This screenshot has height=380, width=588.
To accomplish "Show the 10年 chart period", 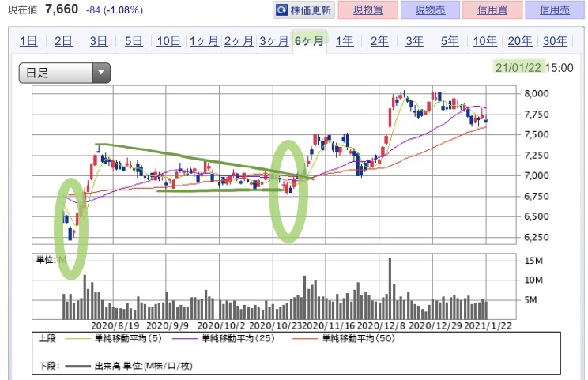I will (485, 41).
